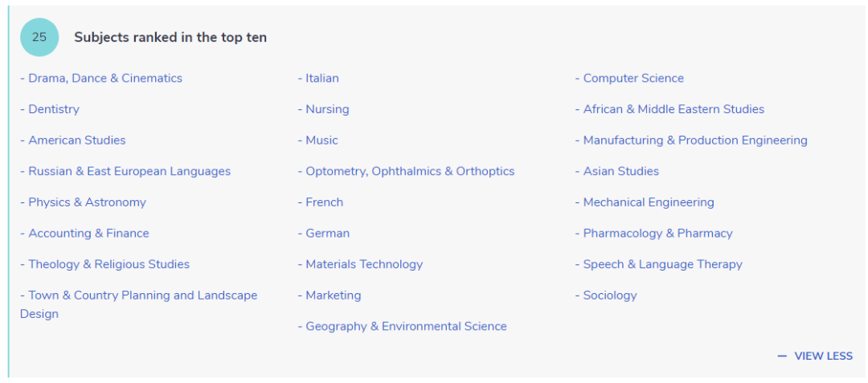This screenshot has width=868, height=383.
Task: Select the Dentistry subject link
Action: [53, 109]
